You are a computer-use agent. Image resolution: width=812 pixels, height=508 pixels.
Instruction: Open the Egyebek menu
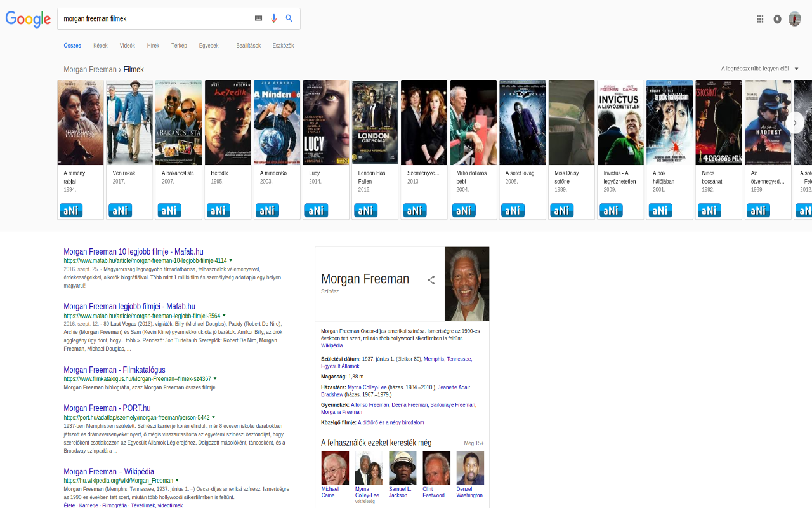coord(209,46)
